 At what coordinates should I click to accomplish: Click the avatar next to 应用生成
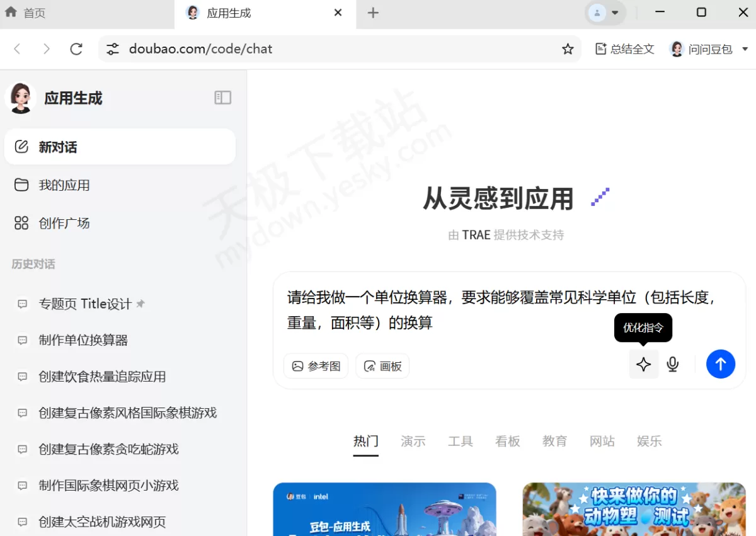[20, 98]
